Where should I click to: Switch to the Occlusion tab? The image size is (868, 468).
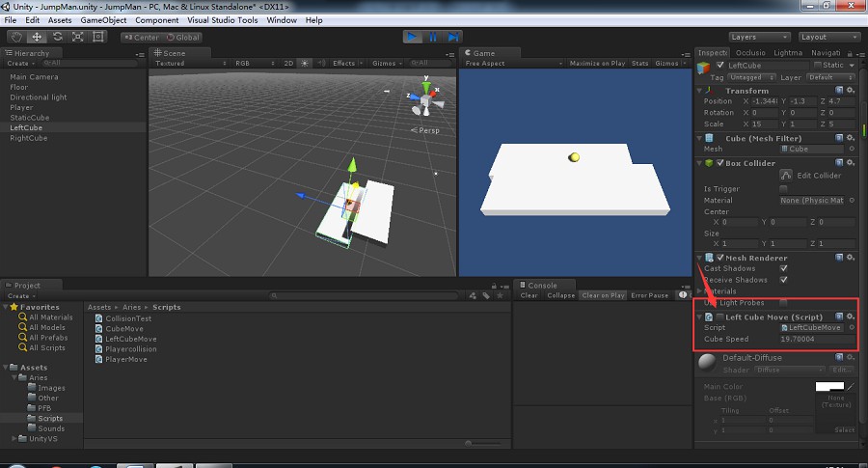click(750, 53)
